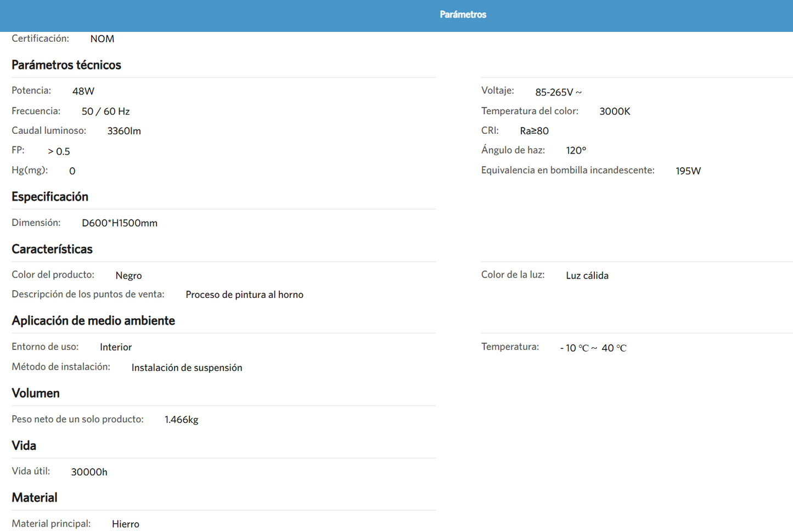Image resolution: width=793 pixels, height=532 pixels.
Task: Click the Características section heading
Action: click(52, 249)
